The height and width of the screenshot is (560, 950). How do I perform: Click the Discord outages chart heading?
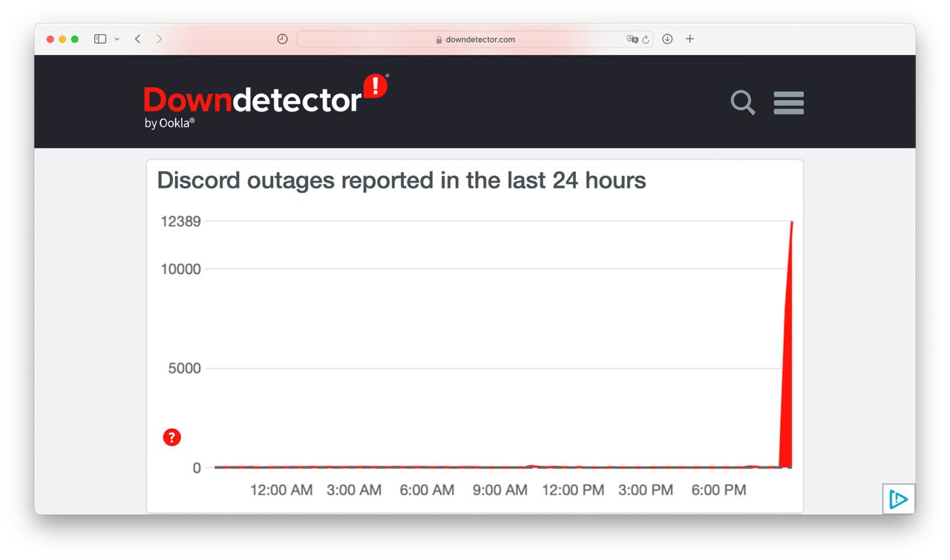402,180
